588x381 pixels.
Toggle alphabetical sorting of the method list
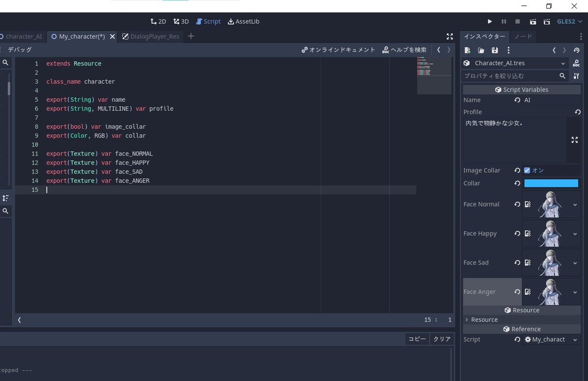pos(5,198)
